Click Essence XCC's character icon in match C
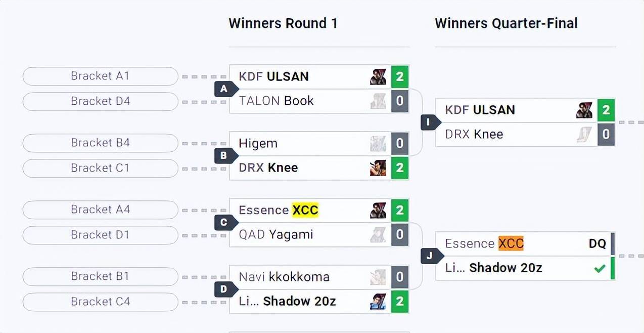The image size is (644, 333). (x=378, y=210)
